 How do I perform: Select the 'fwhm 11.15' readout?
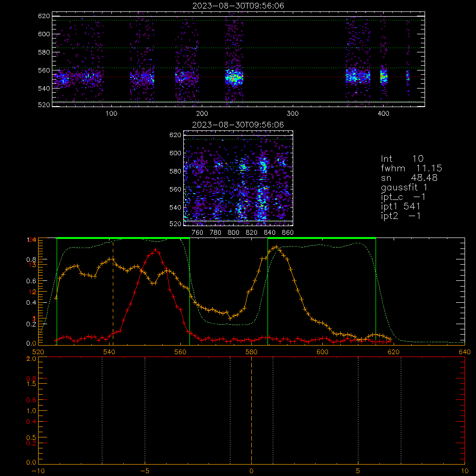pos(411,168)
